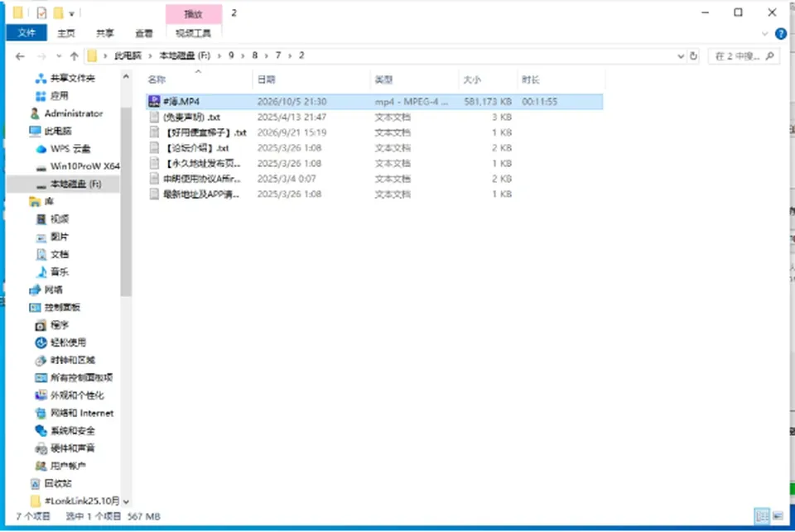This screenshot has width=795, height=532.
Task: Click the magnifier icon in the search box
Action: 769,56
